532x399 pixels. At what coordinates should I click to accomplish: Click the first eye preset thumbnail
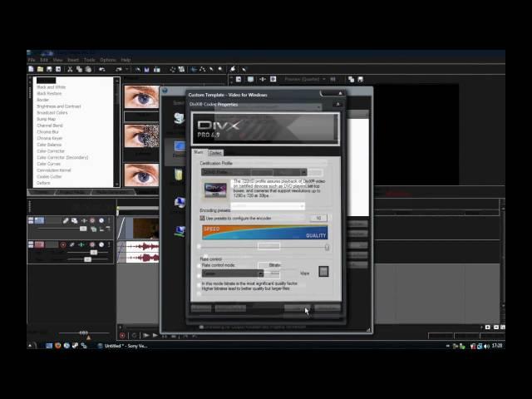[142, 97]
